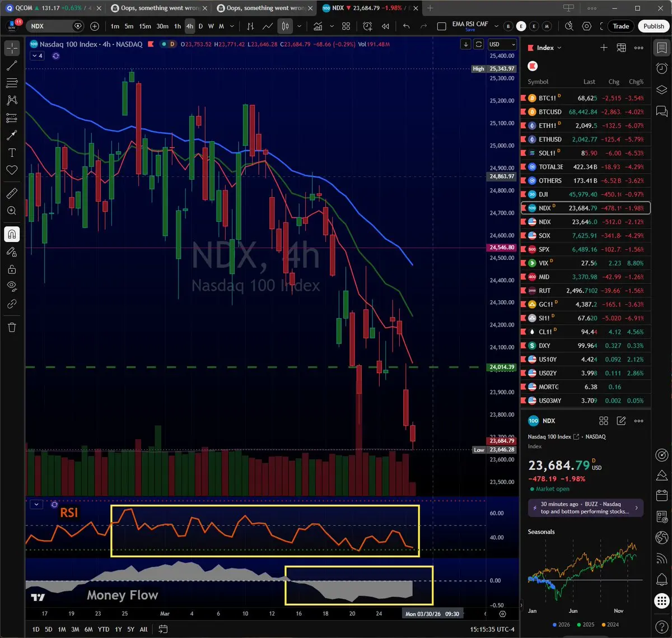Screen dimensions: 672x638
Task: Toggle hide all drawings eye icon
Action: tap(12, 286)
